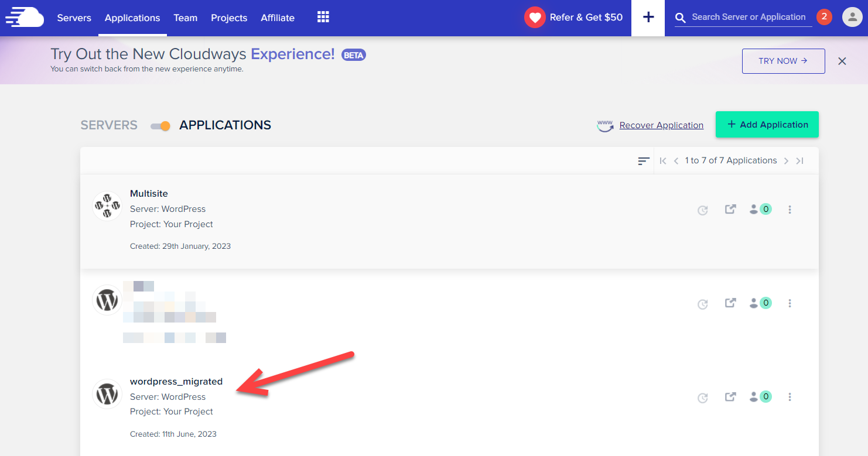This screenshot has width=868, height=456.
Task: Open Multisite in new window icon
Action: click(x=730, y=209)
